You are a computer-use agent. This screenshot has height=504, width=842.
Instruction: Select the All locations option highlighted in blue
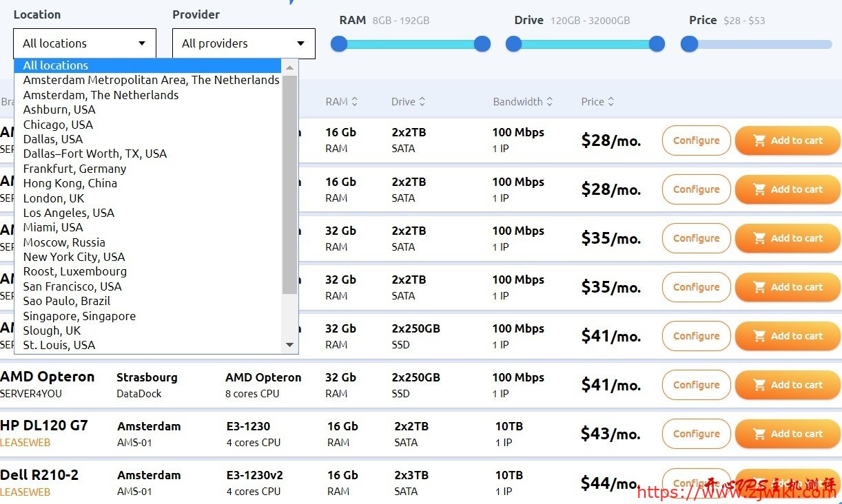(x=54, y=65)
